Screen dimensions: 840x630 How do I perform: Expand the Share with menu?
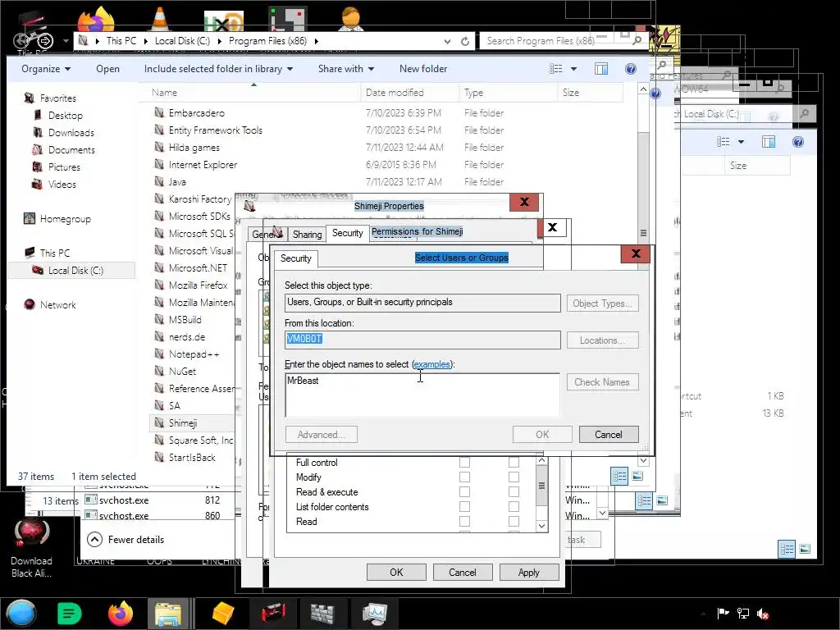coord(345,69)
